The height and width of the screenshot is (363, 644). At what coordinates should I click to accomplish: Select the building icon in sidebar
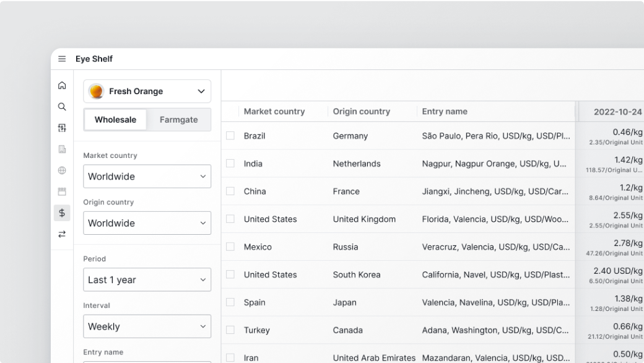[62, 149]
